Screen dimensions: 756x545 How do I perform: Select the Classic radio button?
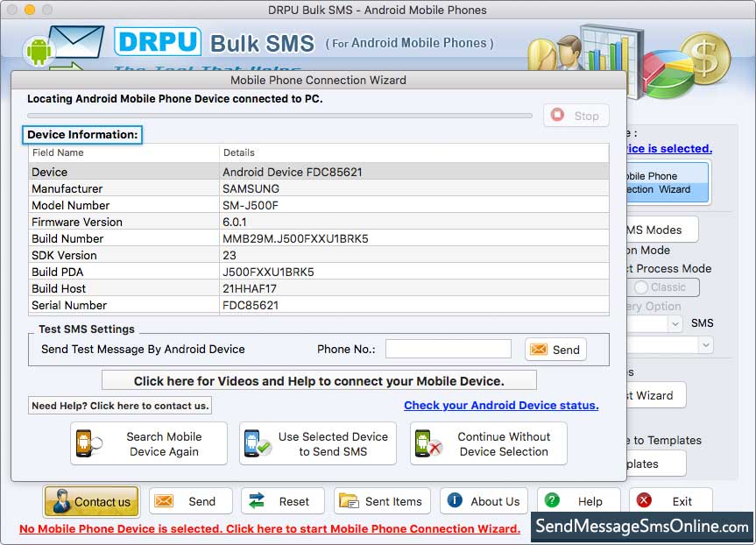click(x=640, y=287)
